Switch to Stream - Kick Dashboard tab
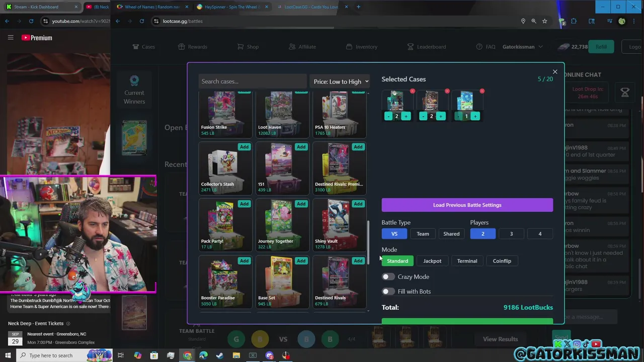 coord(41,7)
